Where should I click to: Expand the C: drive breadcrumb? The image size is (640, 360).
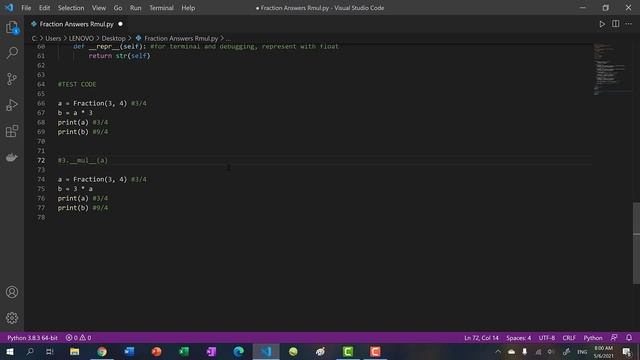tap(34, 38)
